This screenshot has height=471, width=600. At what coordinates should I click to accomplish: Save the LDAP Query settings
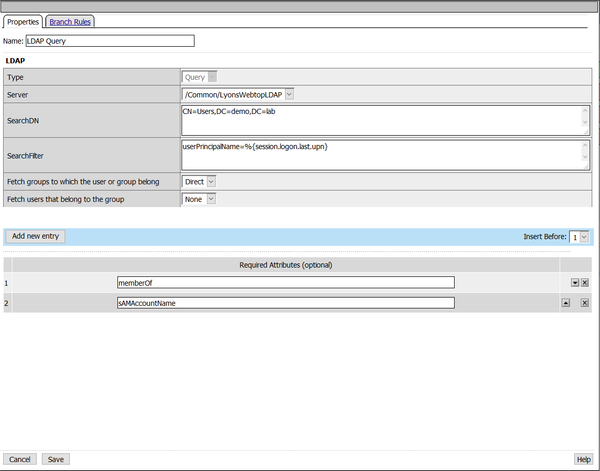pyautogui.click(x=56, y=459)
